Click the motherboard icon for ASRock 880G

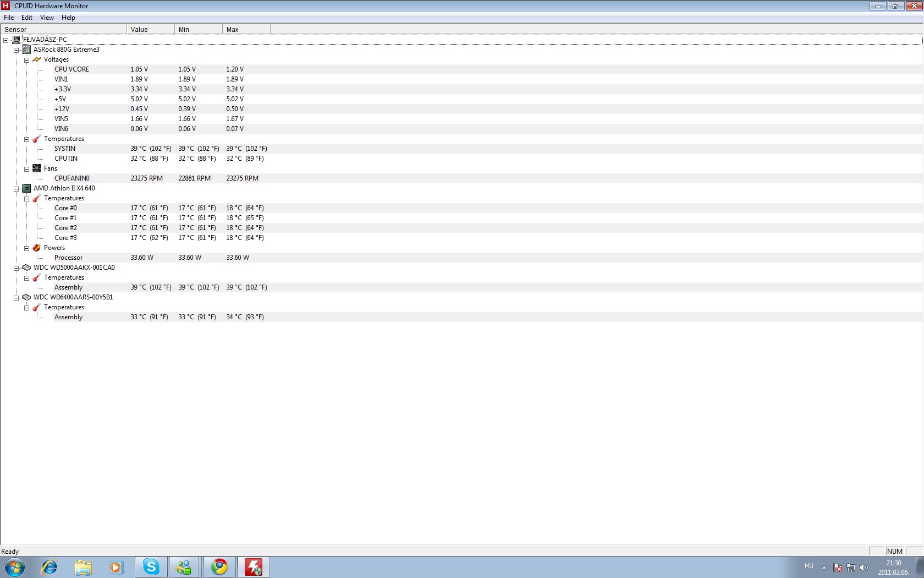click(x=26, y=50)
